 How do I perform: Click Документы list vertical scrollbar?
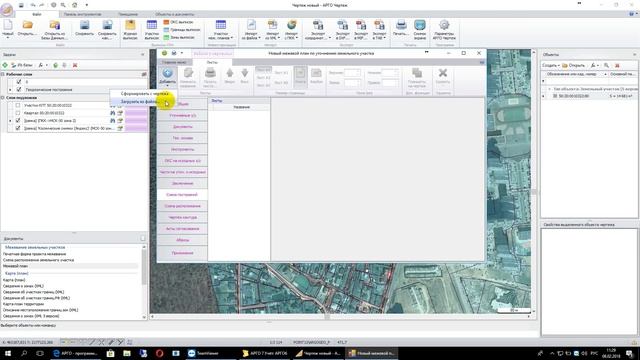pos(144,282)
